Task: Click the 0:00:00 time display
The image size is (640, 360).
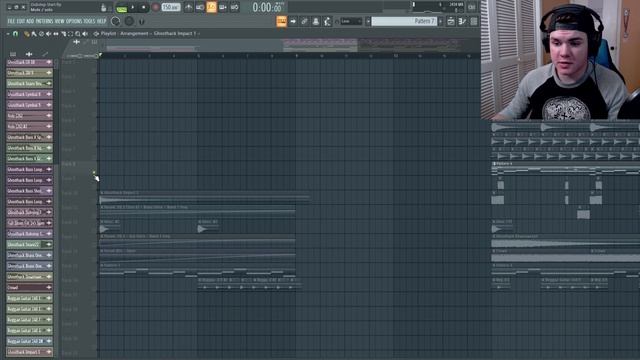Action: 267,7
